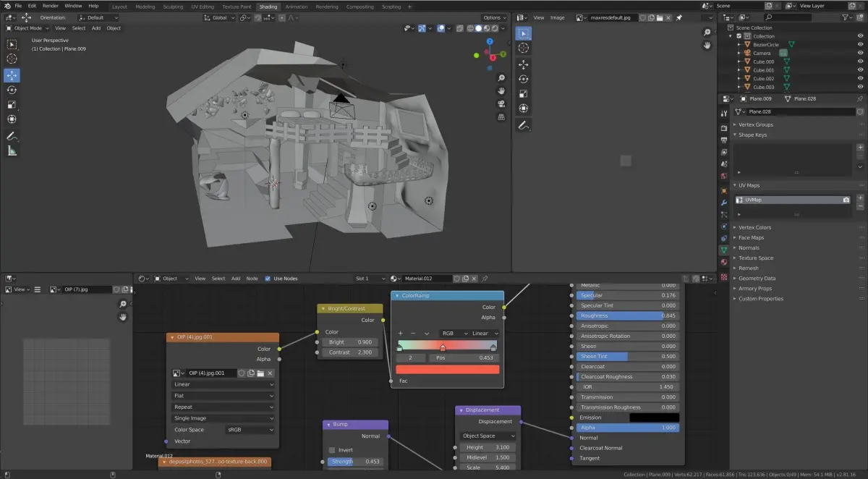Expand the Vertex Groups panel
This screenshot has width=868, height=479.
click(756, 124)
